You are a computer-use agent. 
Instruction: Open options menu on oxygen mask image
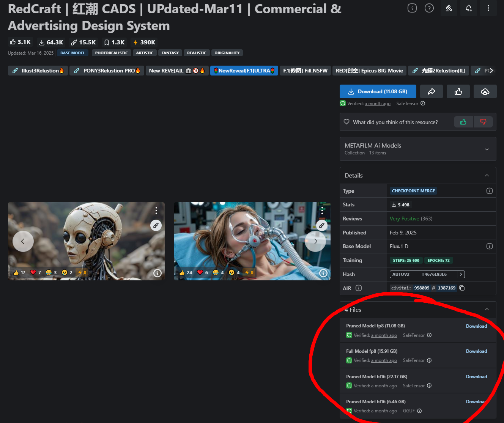click(x=322, y=211)
